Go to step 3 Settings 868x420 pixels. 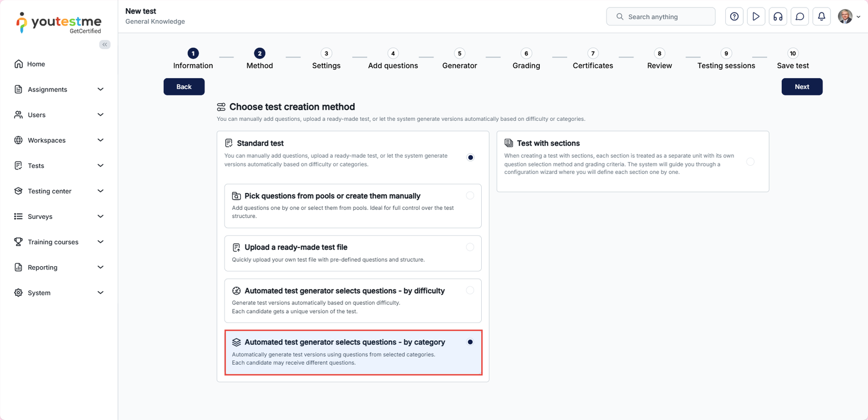326,54
